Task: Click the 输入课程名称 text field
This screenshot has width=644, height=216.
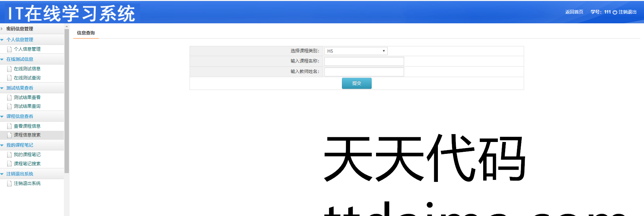Action: pyautogui.click(x=364, y=61)
